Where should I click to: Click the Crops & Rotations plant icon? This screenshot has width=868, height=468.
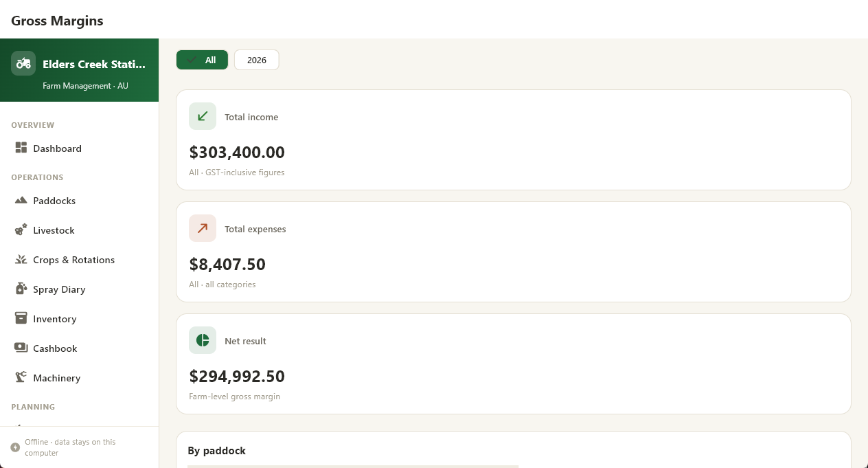coord(21,259)
